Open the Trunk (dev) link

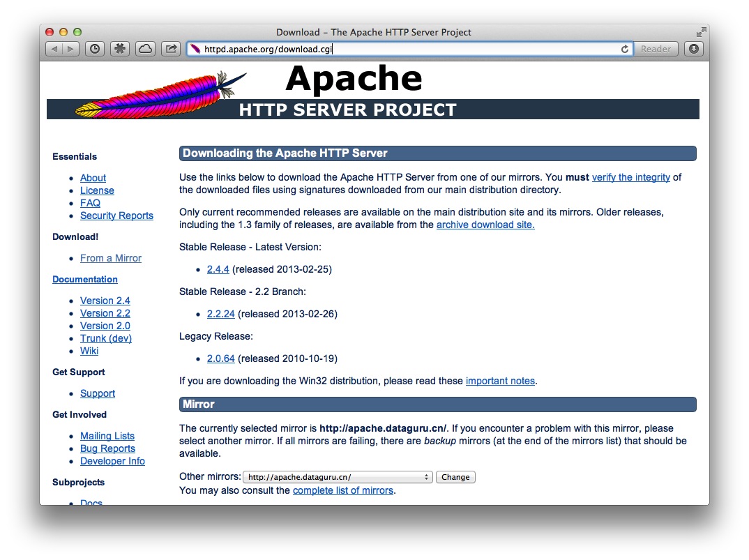(106, 338)
